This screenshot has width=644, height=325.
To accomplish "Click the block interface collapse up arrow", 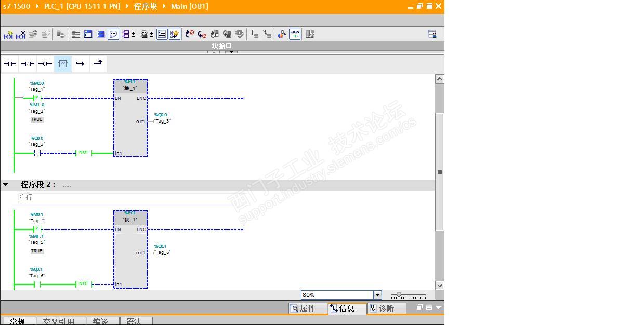I will [215, 52].
